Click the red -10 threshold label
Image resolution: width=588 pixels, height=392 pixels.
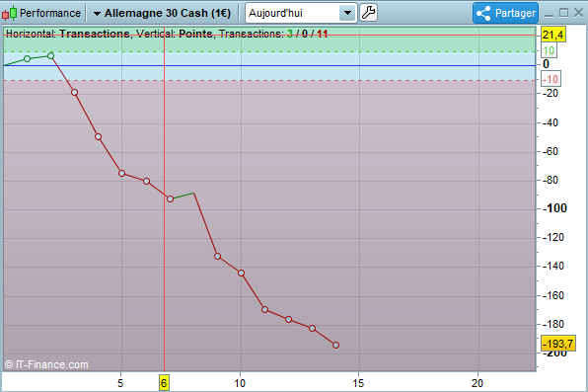click(551, 79)
